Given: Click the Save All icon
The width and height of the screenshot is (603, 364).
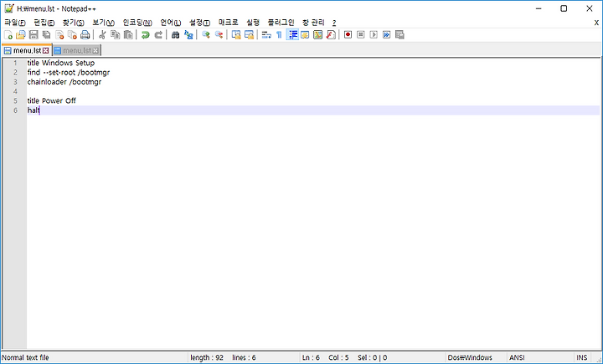Looking at the screenshot, I should click(47, 35).
